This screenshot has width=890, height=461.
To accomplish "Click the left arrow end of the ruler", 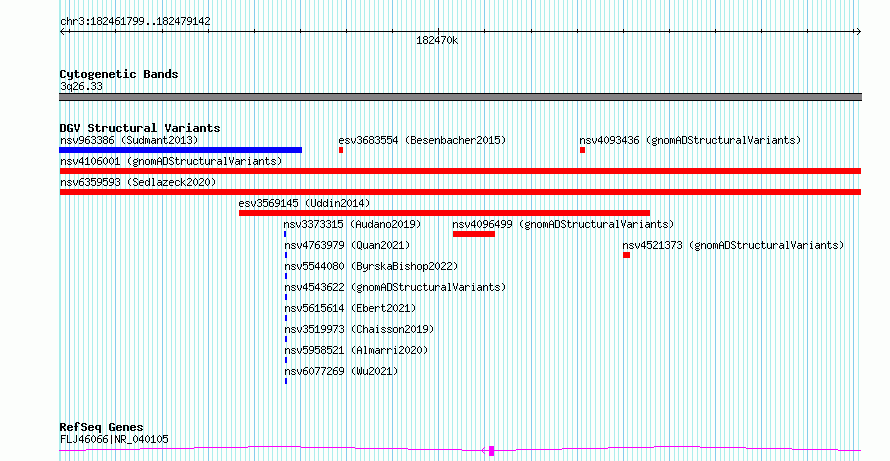I will pos(62,31).
